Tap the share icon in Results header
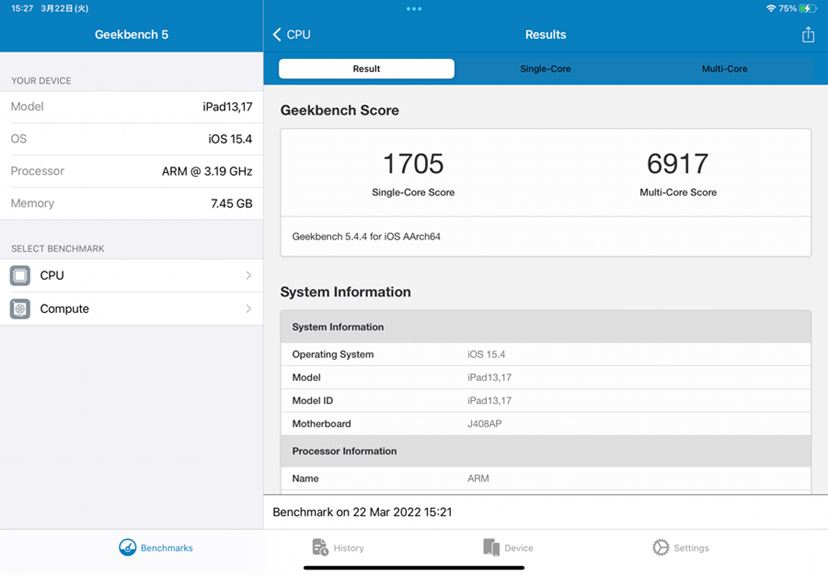828x575 pixels. (x=807, y=35)
